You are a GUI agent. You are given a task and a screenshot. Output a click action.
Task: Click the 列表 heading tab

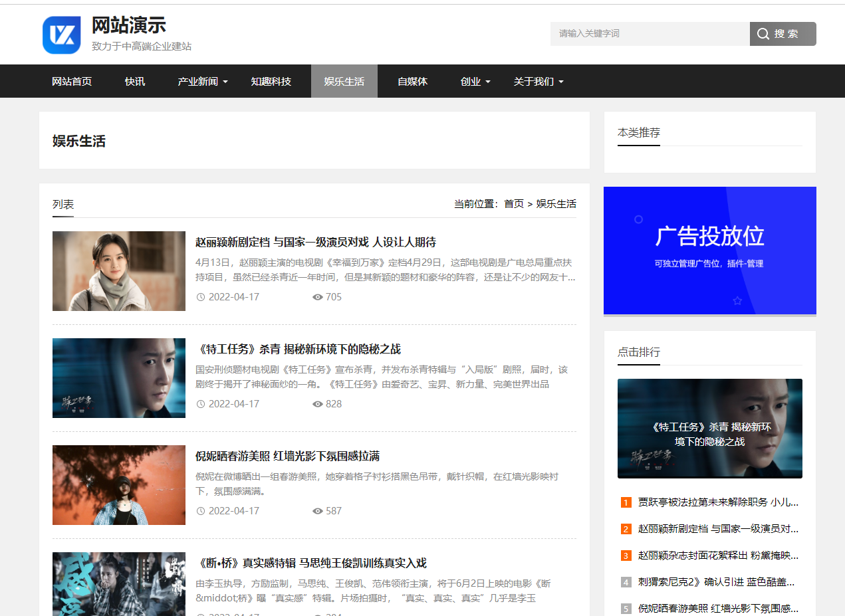click(63, 204)
